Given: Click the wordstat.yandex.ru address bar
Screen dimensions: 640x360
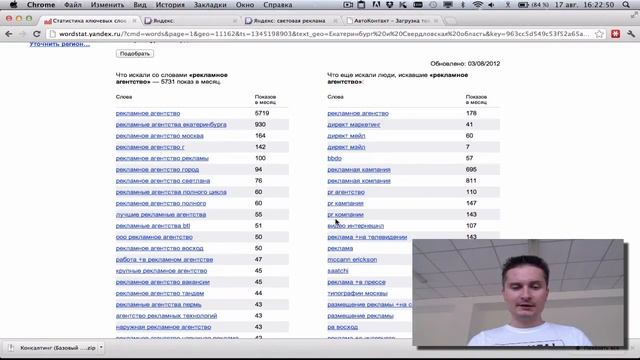Looking at the screenshot, I should [324, 34].
